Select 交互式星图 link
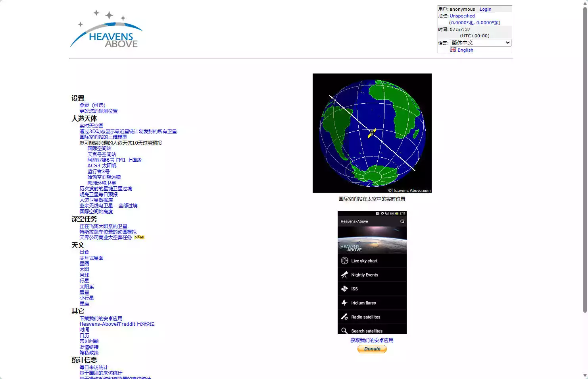Viewport: 588px width, 379px height. pyautogui.click(x=91, y=258)
